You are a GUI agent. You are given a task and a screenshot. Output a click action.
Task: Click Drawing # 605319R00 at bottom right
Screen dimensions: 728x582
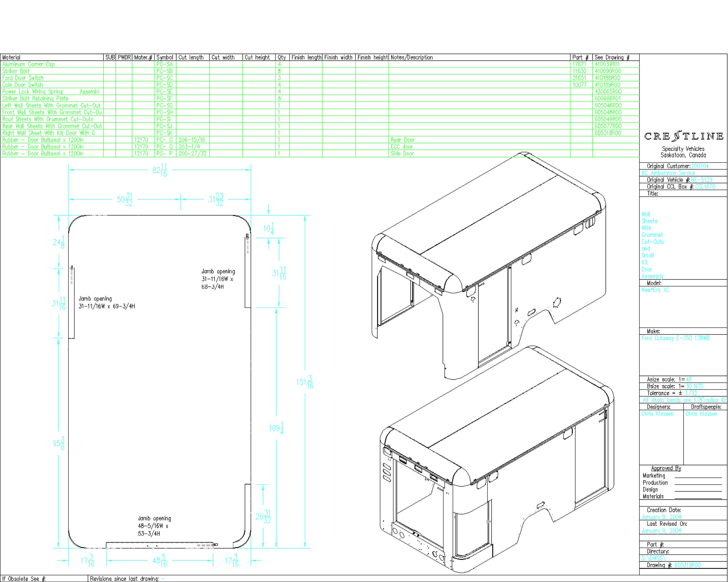tap(688, 565)
